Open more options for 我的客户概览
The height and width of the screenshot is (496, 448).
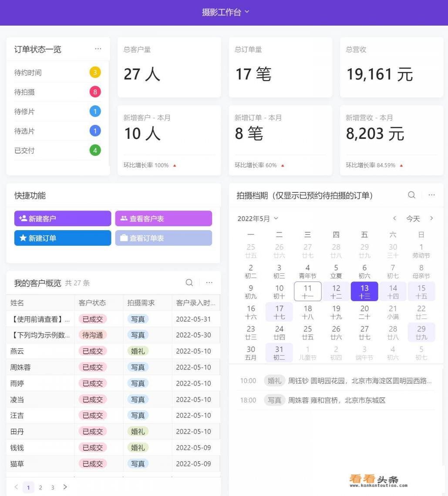(209, 283)
